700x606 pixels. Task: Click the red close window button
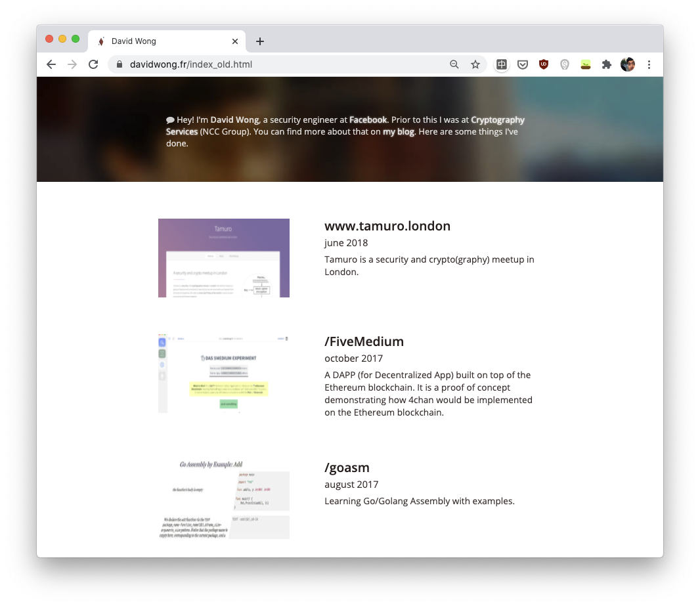(49, 39)
